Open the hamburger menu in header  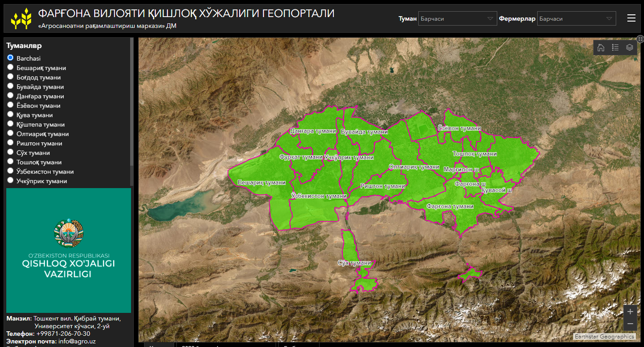[631, 18]
